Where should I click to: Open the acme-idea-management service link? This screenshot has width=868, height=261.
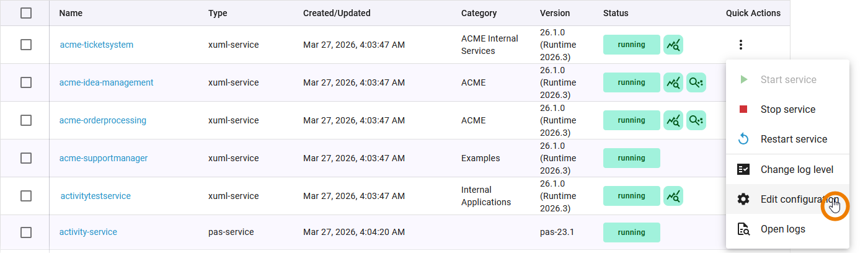(106, 82)
